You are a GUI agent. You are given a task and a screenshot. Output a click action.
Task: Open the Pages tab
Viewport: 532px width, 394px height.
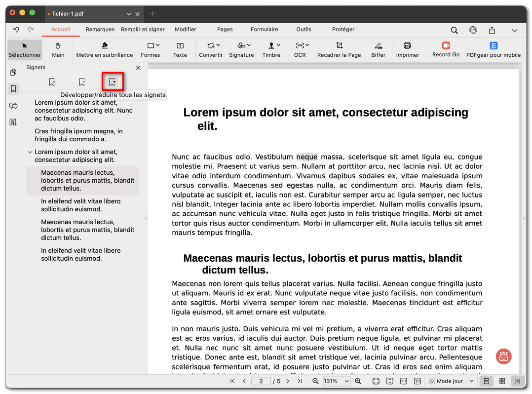tap(225, 30)
